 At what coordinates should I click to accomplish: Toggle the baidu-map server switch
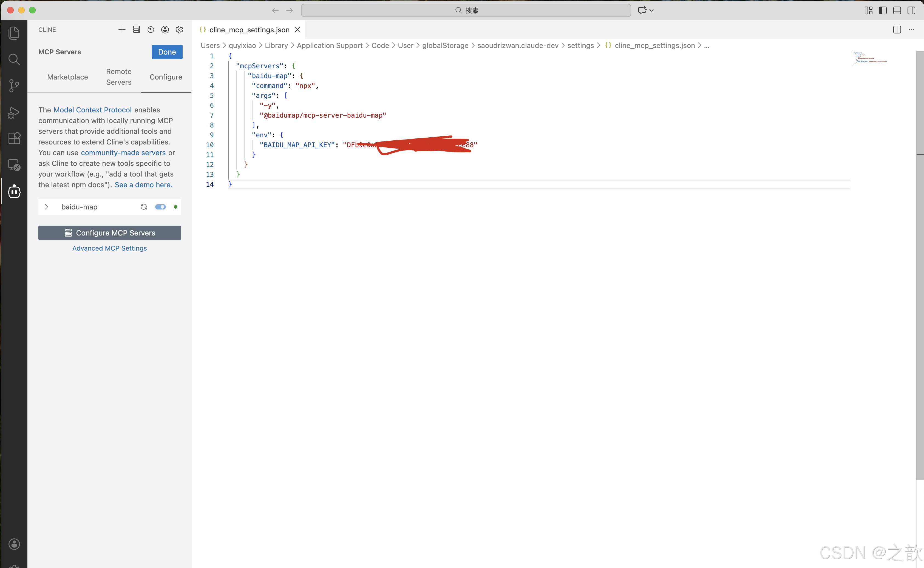pos(160,207)
